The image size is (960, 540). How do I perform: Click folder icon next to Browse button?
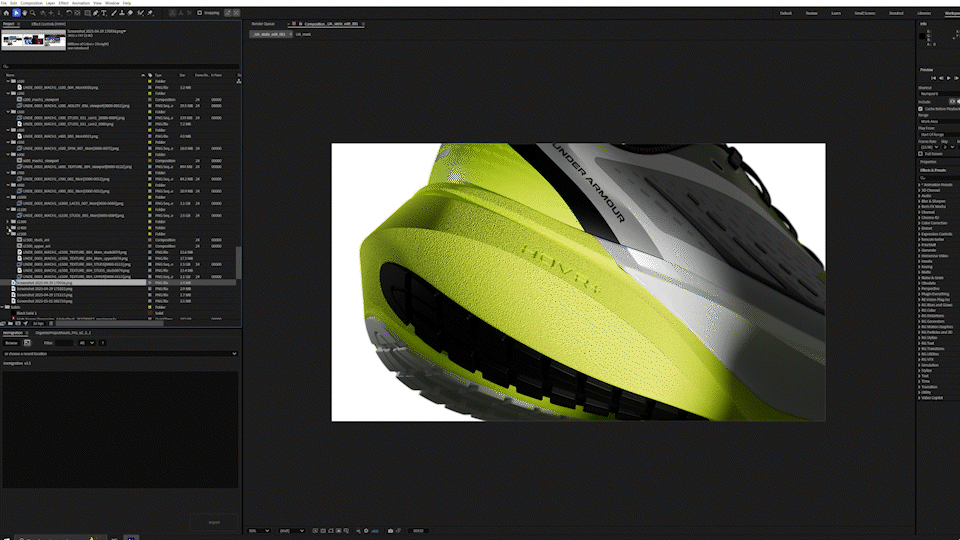tap(27, 343)
